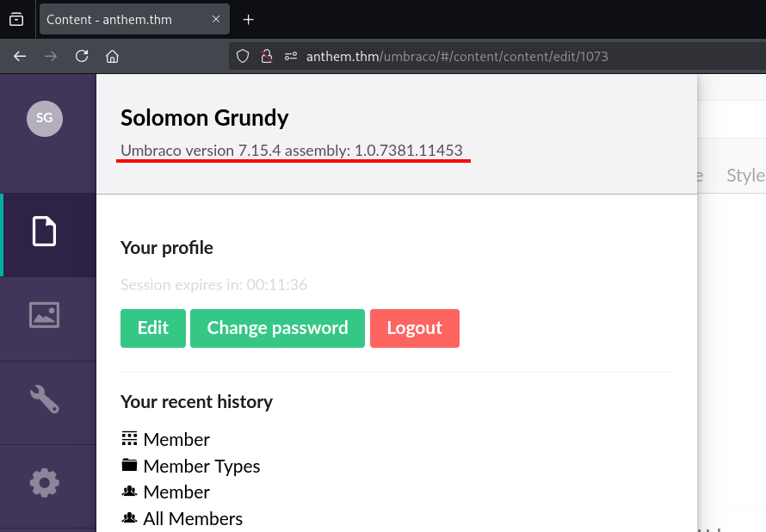Click the red Logout button
This screenshot has height=532, width=766.
[x=414, y=328]
